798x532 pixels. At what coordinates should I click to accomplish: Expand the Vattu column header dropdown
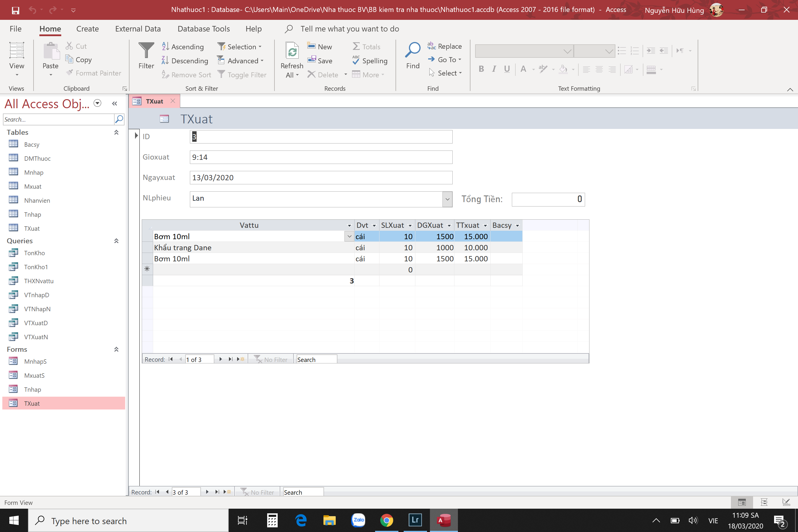[x=349, y=226]
